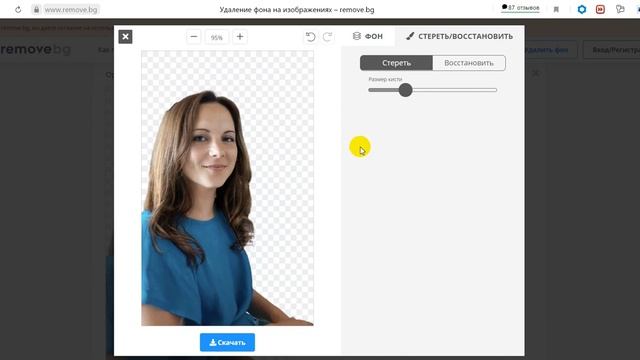The height and width of the screenshot is (360, 640).
Task: Redo the last edit
Action: click(327, 37)
